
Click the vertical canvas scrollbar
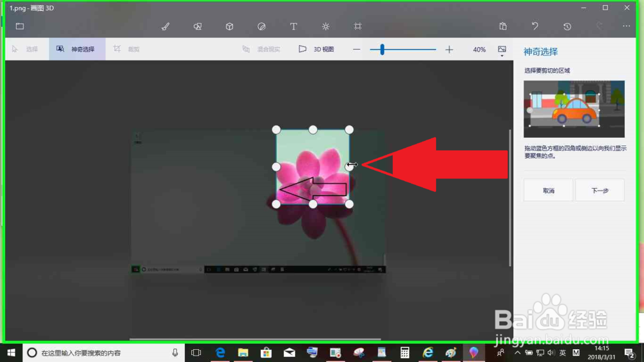510,198
